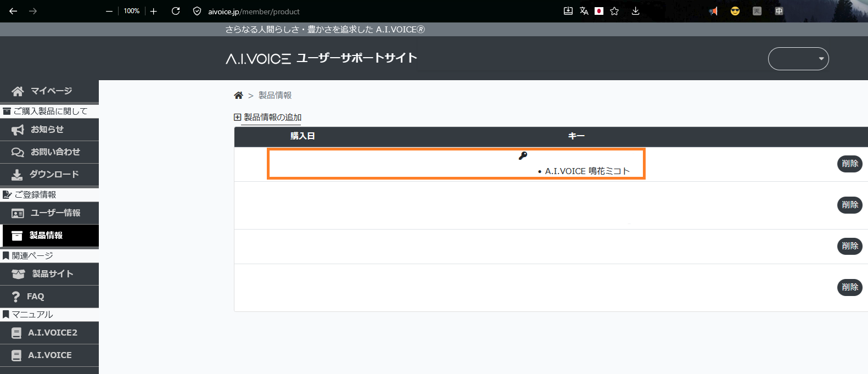Open the browser downloads arrow icon
This screenshot has width=868, height=374.
635,11
